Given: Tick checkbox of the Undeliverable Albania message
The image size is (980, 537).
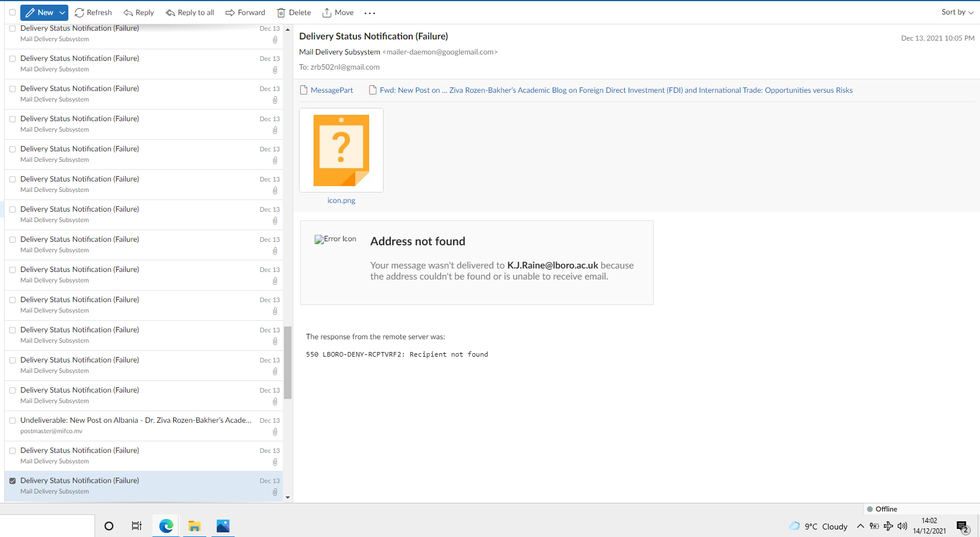Looking at the screenshot, I should point(12,420).
